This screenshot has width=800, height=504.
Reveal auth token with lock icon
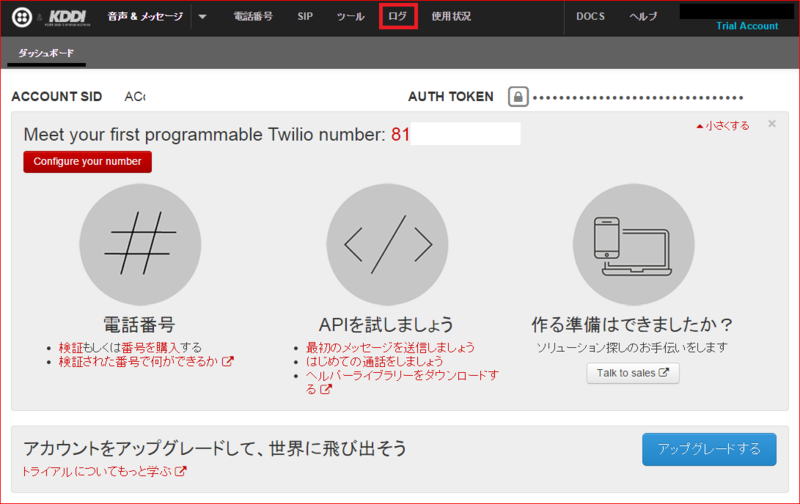click(x=518, y=96)
